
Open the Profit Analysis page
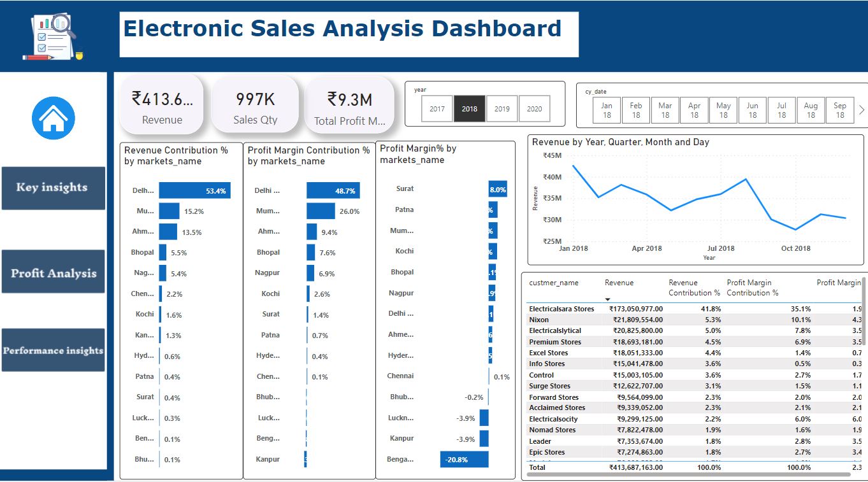point(53,272)
